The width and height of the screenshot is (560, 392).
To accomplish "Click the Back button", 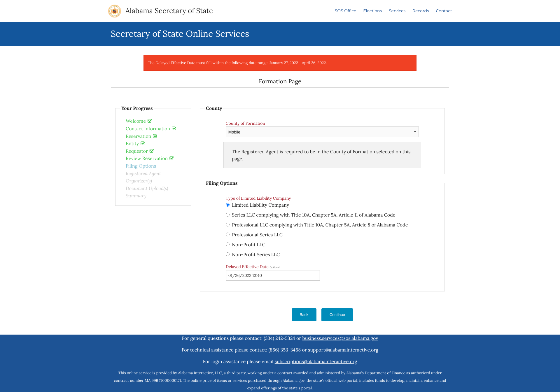I will point(304,315).
